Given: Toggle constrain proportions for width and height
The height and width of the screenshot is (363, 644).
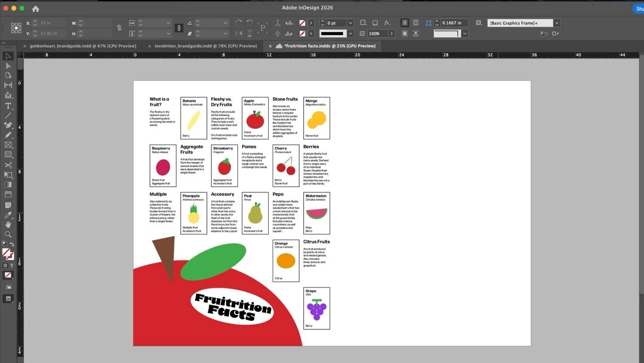Looking at the screenshot, I should [x=119, y=28].
